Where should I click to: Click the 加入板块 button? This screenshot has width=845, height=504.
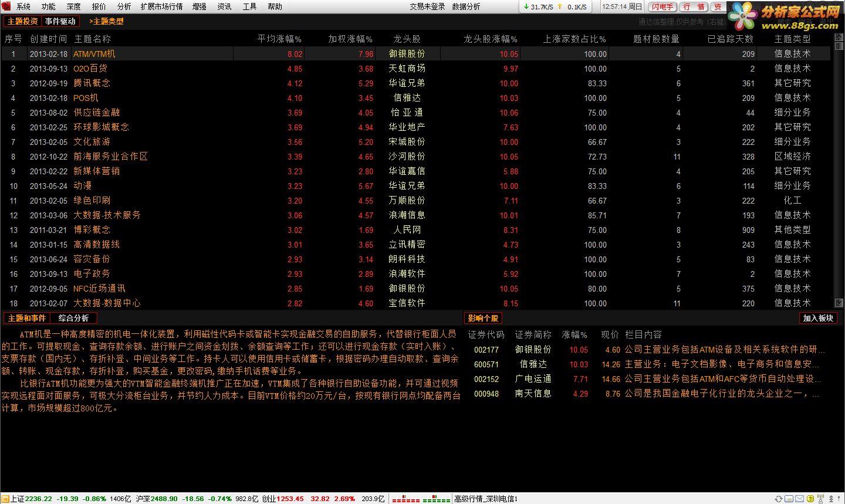818,318
